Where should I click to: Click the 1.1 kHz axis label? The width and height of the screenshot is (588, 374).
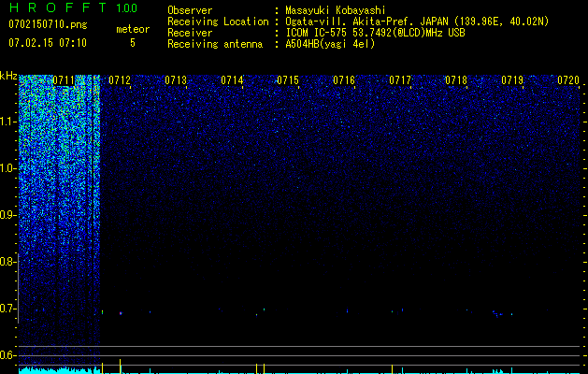7,122
